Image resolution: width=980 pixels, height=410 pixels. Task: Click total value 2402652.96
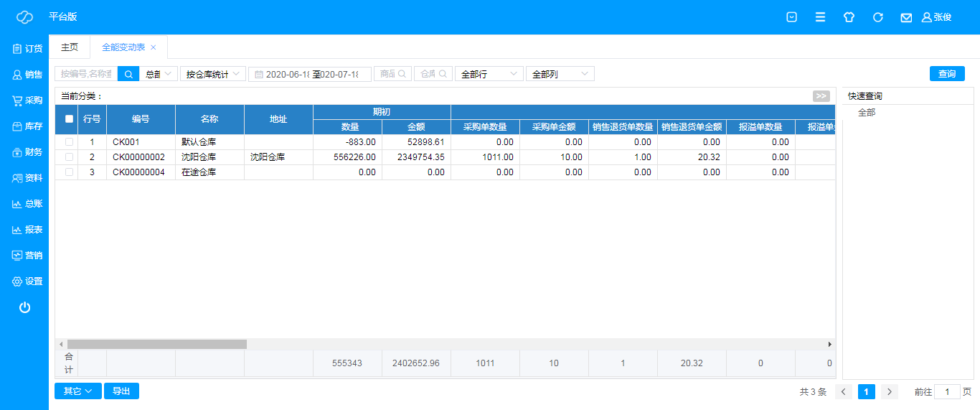point(416,363)
